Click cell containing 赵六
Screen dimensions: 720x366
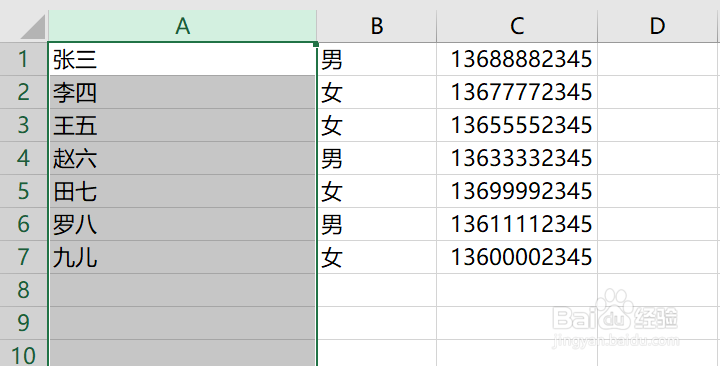click(x=182, y=158)
